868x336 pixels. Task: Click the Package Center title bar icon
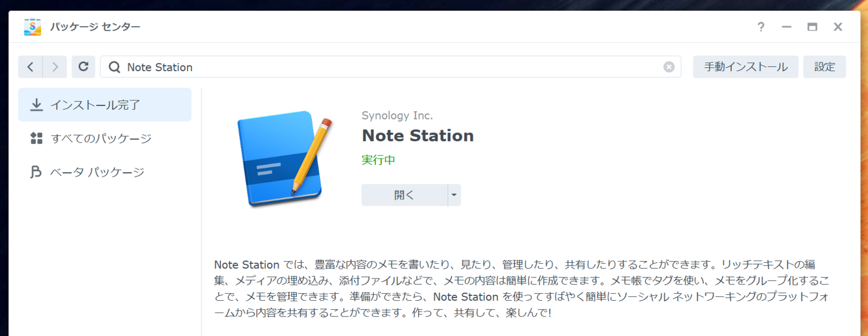click(33, 27)
